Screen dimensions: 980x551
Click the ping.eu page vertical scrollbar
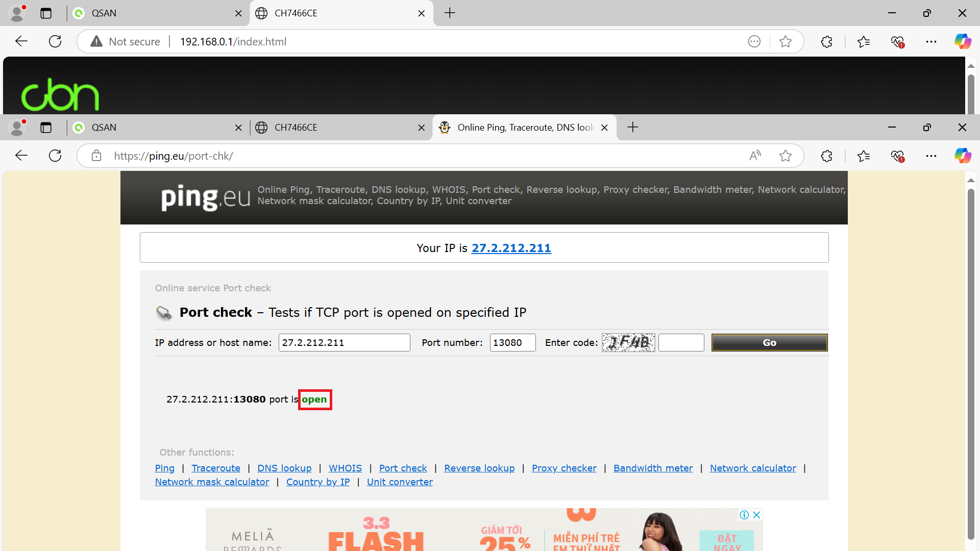click(971, 357)
